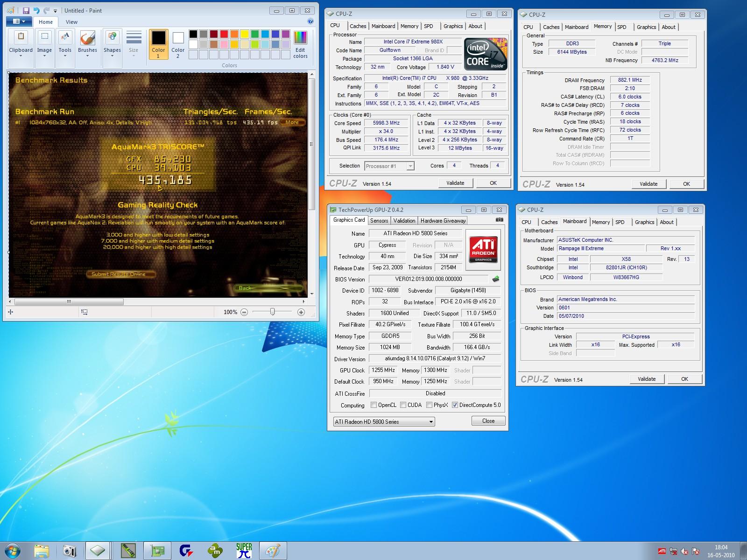Image resolution: width=747 pixels, height=560 pixels.
Task: Click the muted volume tray icon
Action: coord(685,551)
